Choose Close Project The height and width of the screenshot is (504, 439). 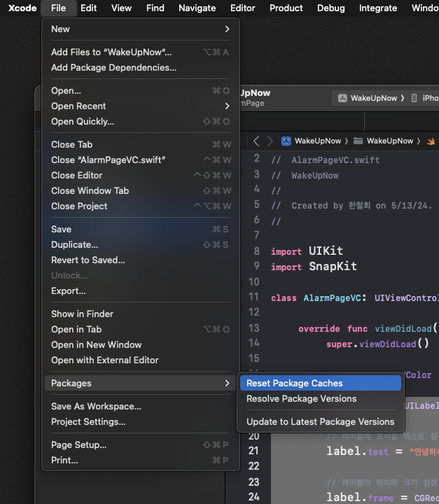point(141,206)
